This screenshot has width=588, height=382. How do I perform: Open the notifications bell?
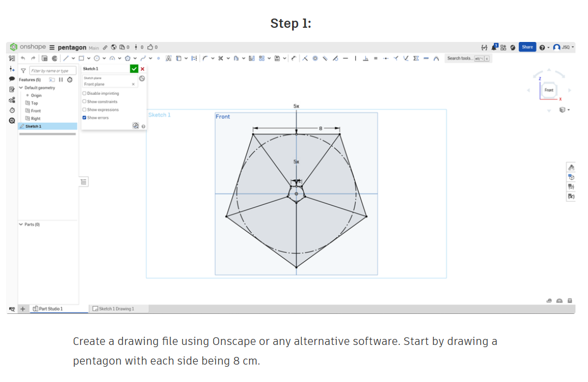click(x=494, y=47)
